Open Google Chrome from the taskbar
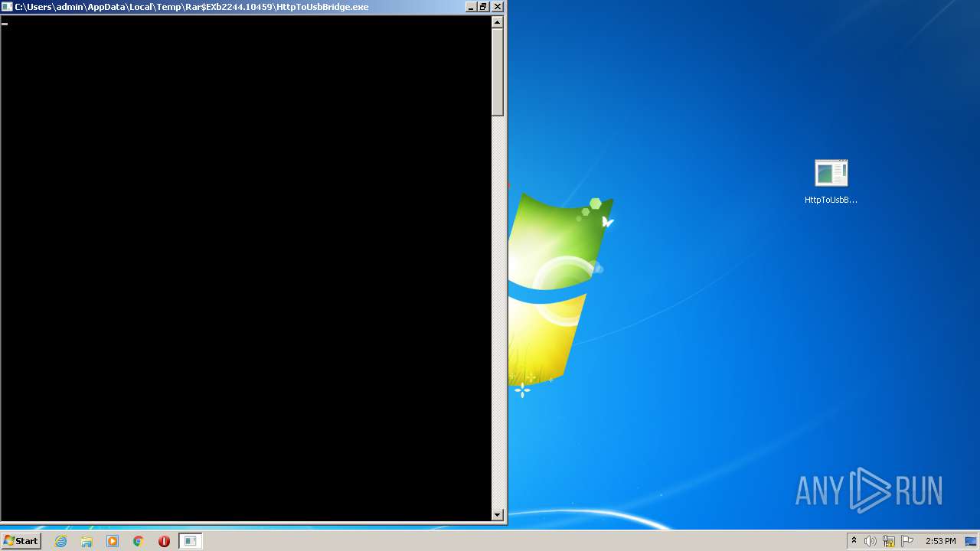Image resolution: width=980 pixels, height=551 pixels. click(x=139, y=541)
